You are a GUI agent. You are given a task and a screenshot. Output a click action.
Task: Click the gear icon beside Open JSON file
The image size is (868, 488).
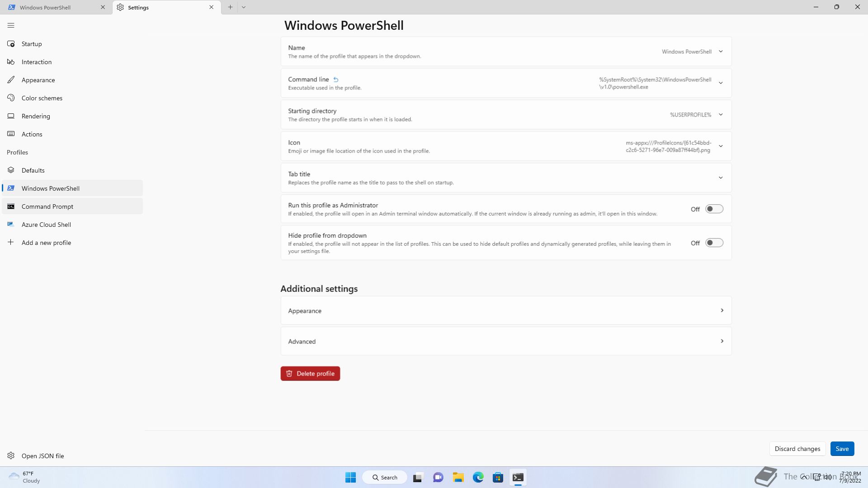(x=11, y=456)
